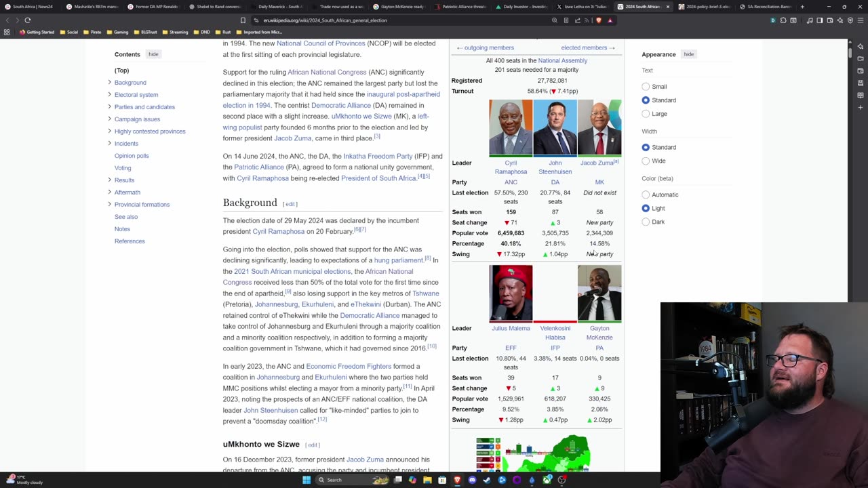868x488 pixels.
Task: Select Light color radio button
Action: click(646, 208)
